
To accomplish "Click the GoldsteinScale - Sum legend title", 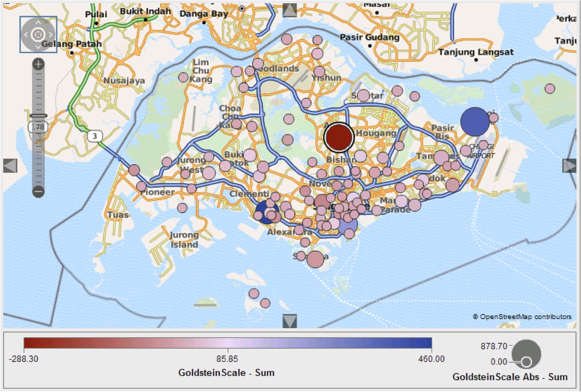I will (226, 373).
